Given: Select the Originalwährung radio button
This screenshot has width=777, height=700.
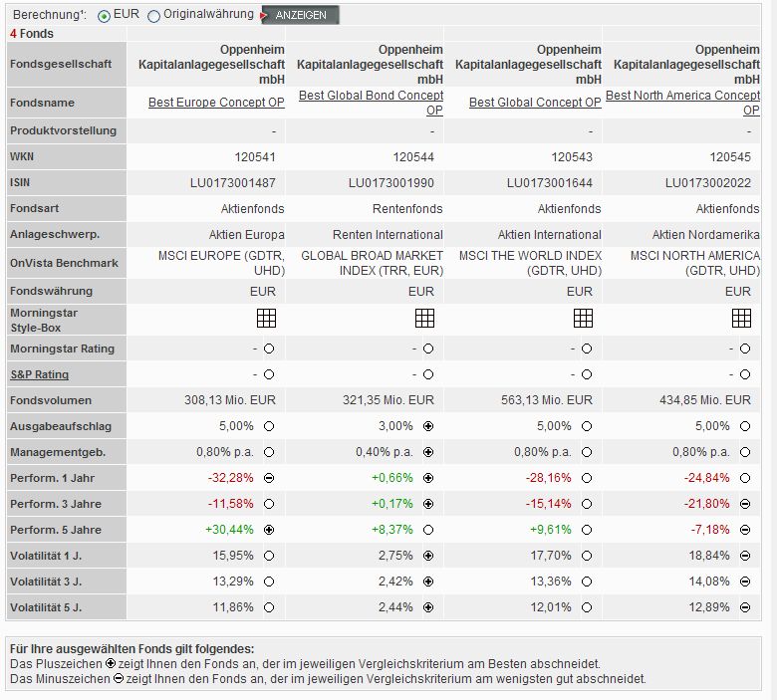Looking at the screenshot, I should point(153,16).
